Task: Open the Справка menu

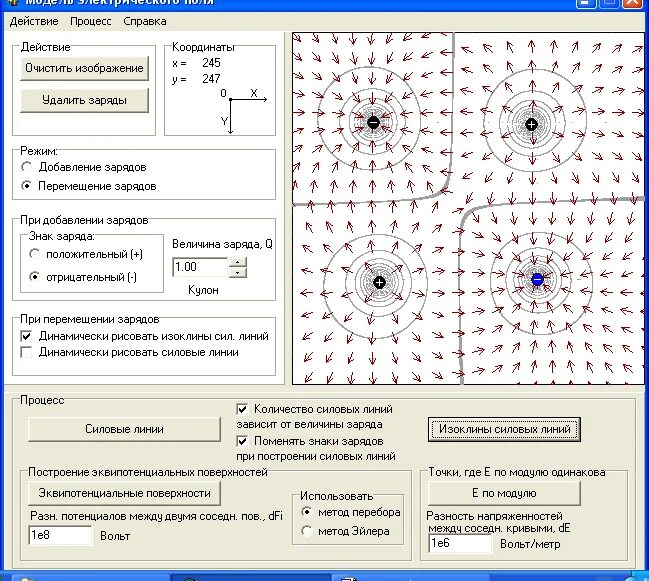Action: coord(145,21)
